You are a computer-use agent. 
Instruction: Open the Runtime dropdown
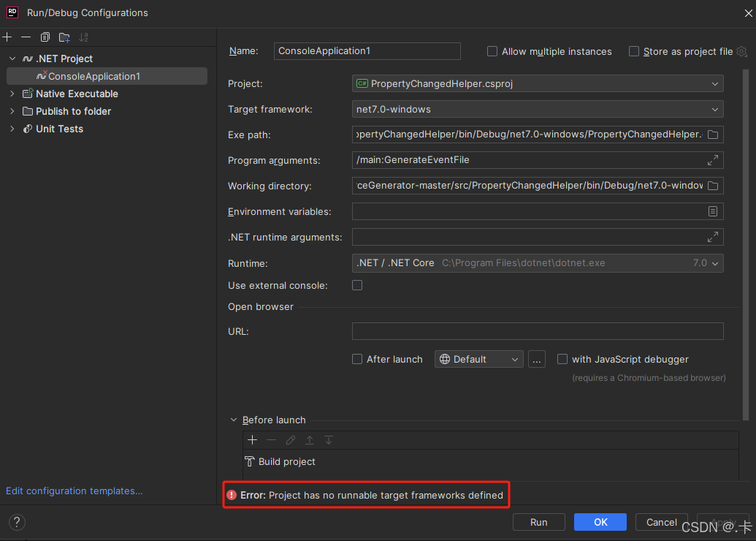[538, 263]
